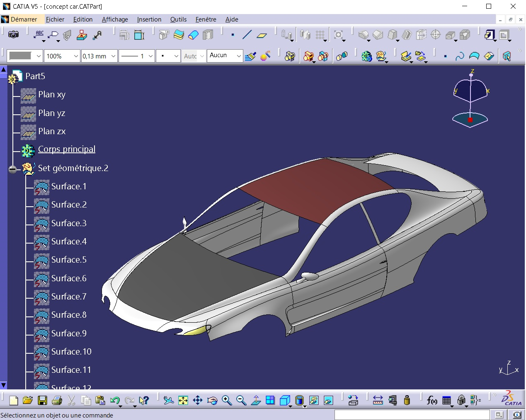Click the camera capture icon

pos(14,35)
